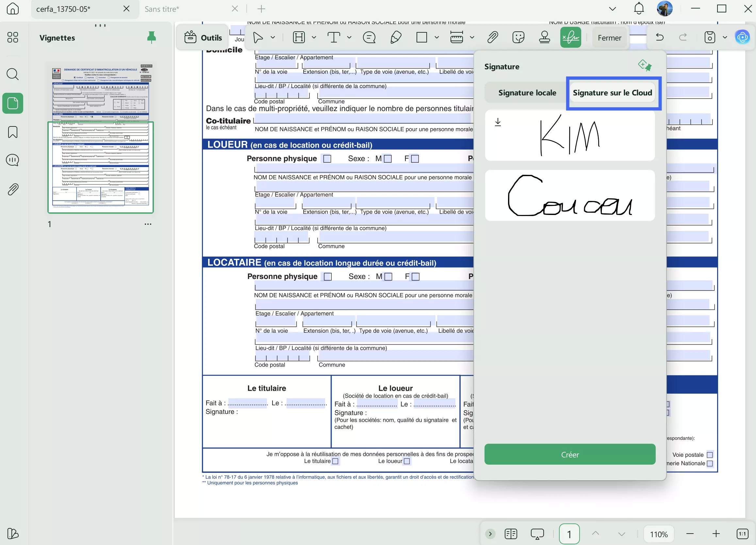Tick the Le titulaire opposition checkbox
756x545 pixels.
[335, 461]
